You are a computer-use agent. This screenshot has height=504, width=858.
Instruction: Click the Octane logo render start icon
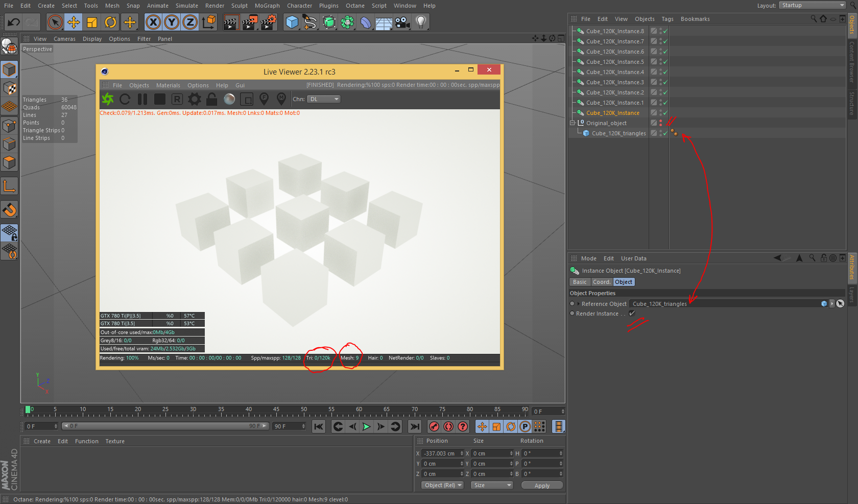[x=108, y=99]
